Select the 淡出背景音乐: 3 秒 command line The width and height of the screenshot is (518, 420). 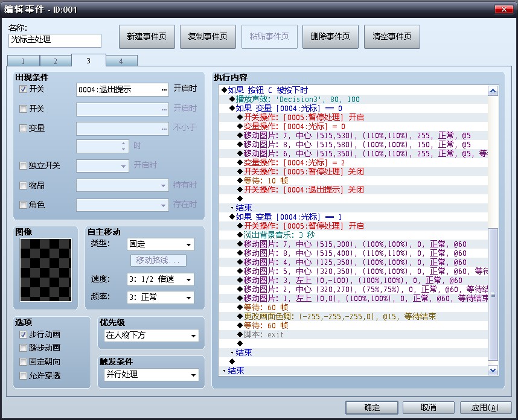353,235
